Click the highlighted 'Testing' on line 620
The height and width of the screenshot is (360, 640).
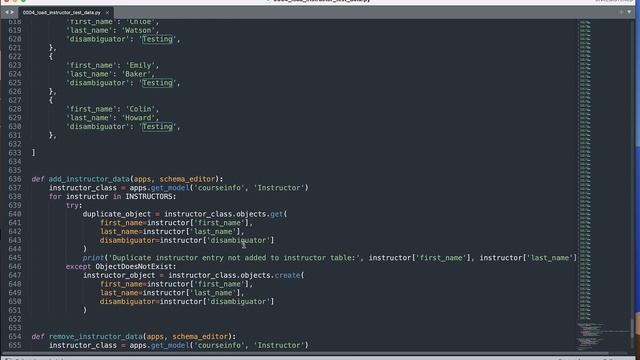(x=158, y=39)
